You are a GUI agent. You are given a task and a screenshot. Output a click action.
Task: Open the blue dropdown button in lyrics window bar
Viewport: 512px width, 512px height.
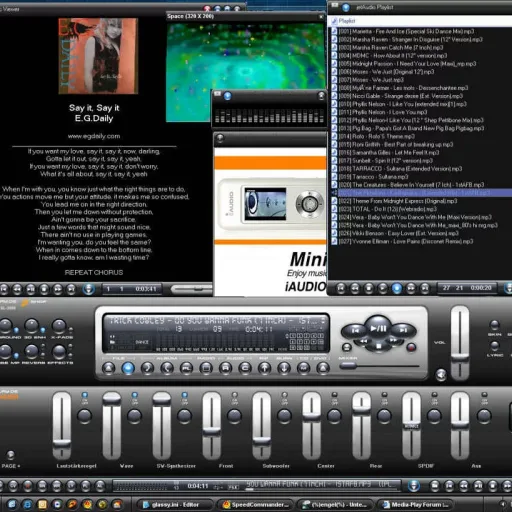point(89,289)
